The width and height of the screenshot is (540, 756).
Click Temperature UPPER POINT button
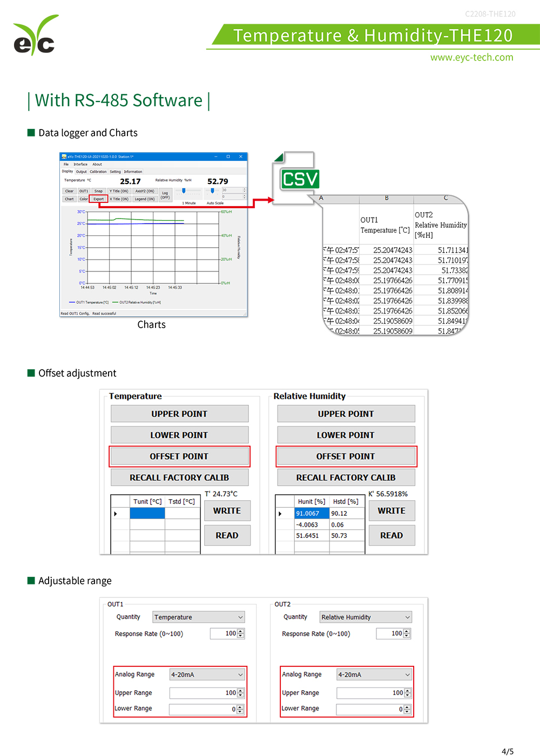[179, 414]
